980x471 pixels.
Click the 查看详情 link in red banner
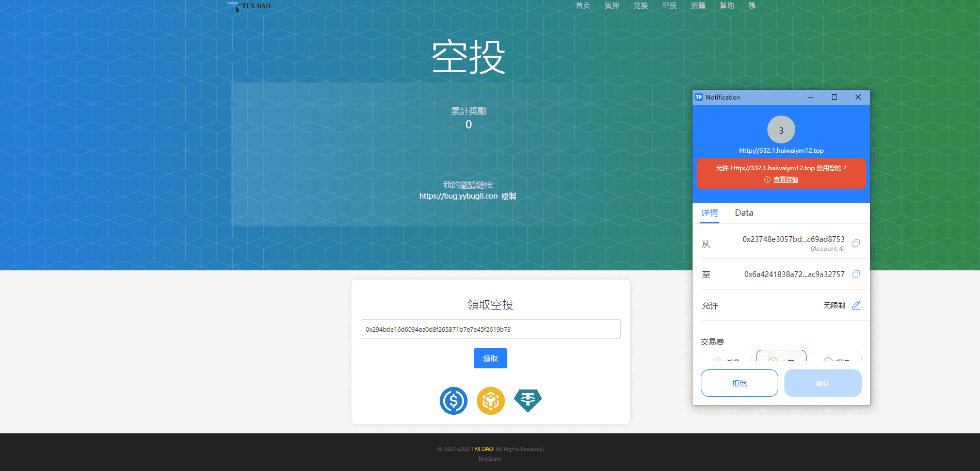[785, 180]
